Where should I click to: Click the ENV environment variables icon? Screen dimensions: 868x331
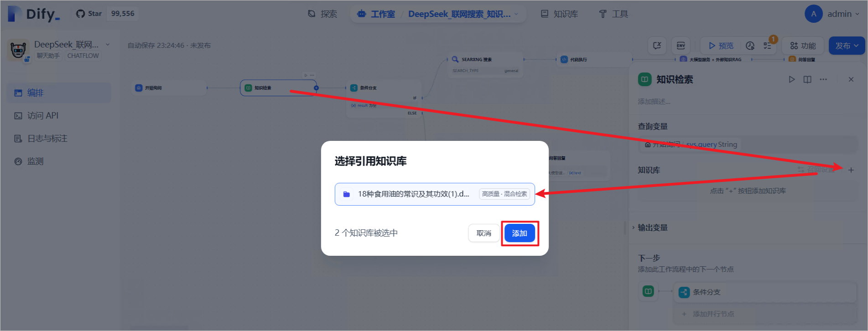[x=681, y=46]
